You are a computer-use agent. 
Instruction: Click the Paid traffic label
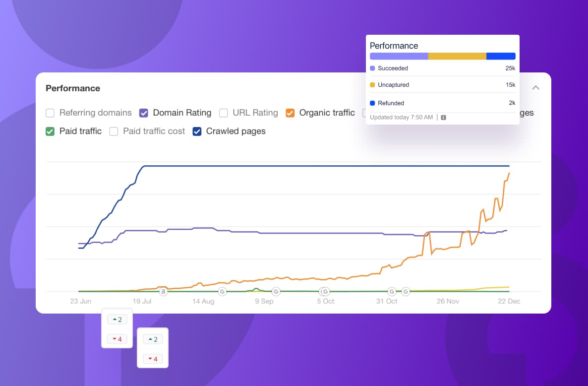(x=80, y=131)
